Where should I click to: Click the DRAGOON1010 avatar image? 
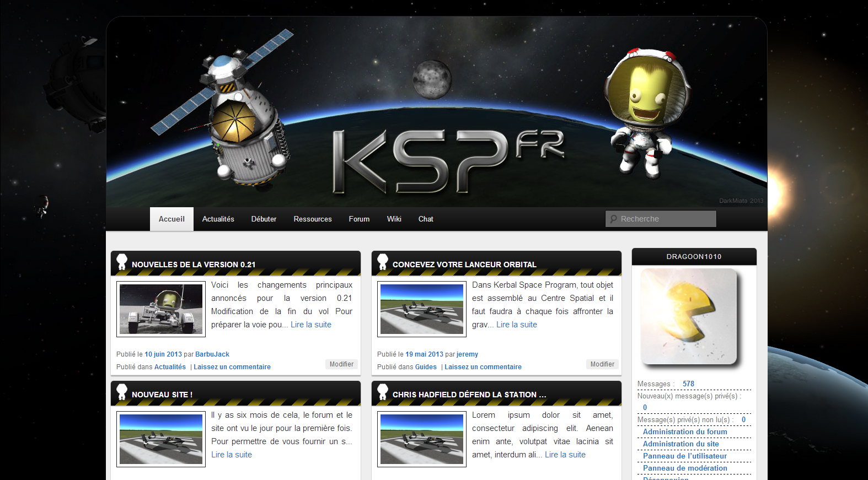689,317
